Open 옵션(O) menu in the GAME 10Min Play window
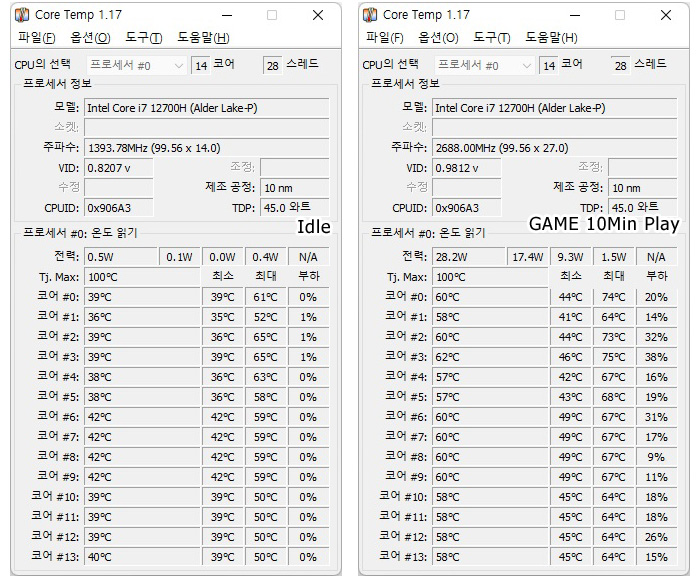Screen dimensions: 700x579 (x=438, y=37)
